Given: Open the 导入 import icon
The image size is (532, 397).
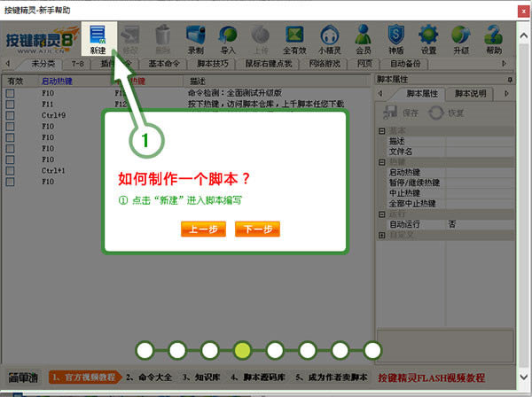Looking at the screenshot, I should click(x=228, y=39).
